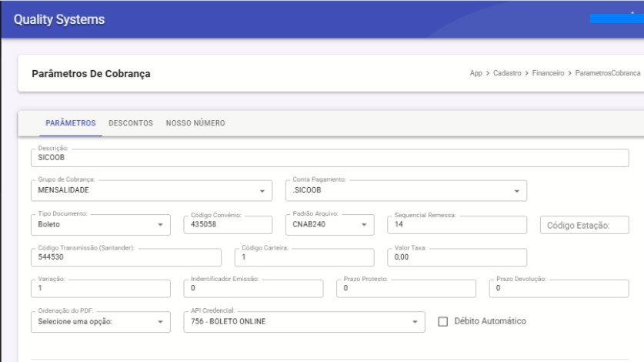Click the Descrição input field
Viewport: 644px width, 362px height.
[x=331, y=158]
